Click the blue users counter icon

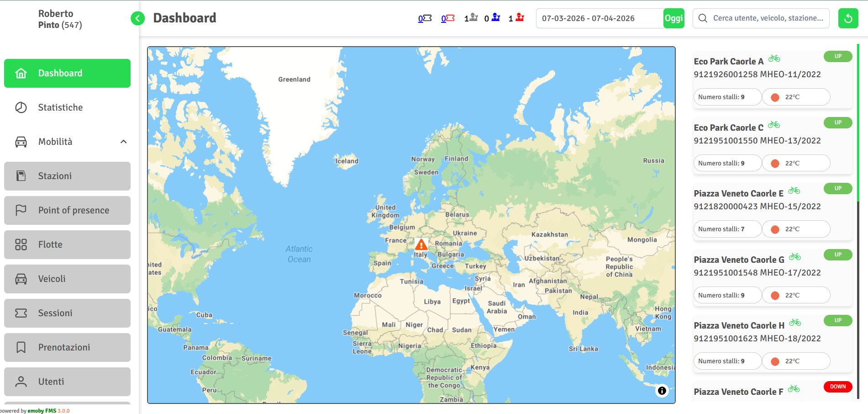pyautogui.click(x=496, y=17)
